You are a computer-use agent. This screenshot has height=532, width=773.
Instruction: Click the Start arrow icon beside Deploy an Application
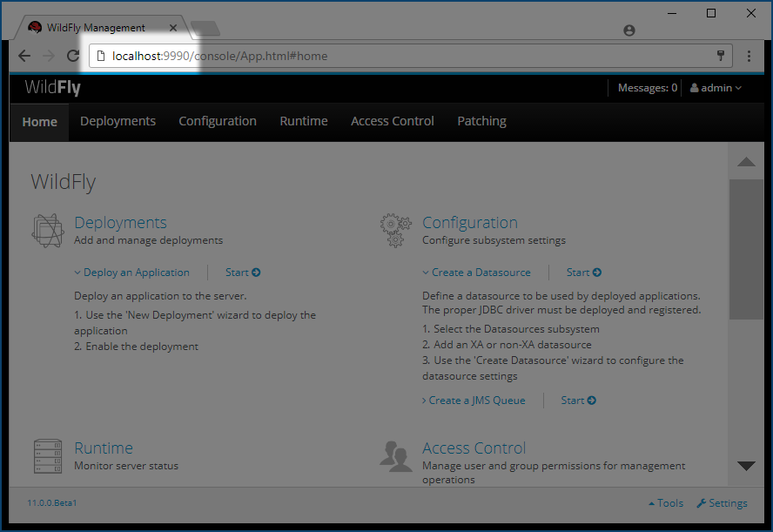tap(255, 272)
